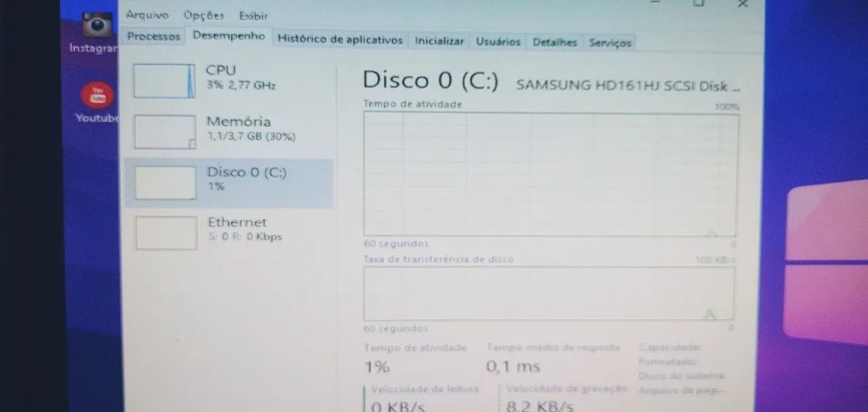
Task: Open the Youtube desktop icon
Action: point(98,103)
